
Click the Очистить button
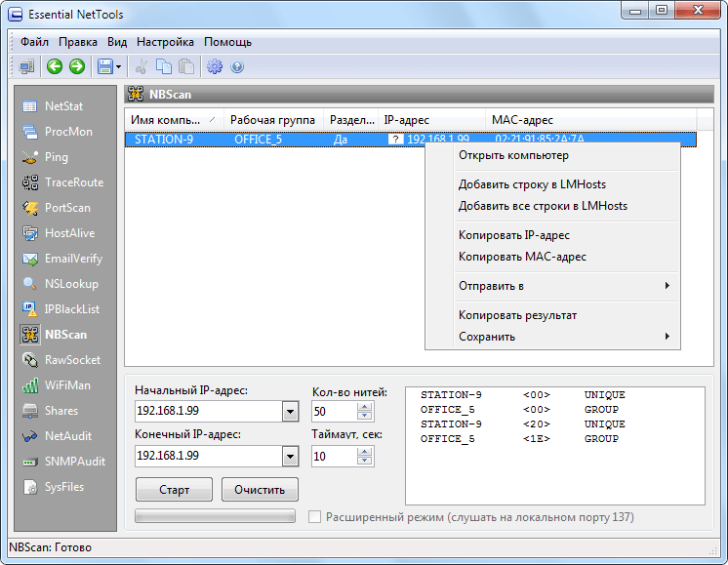pos(260,490)
